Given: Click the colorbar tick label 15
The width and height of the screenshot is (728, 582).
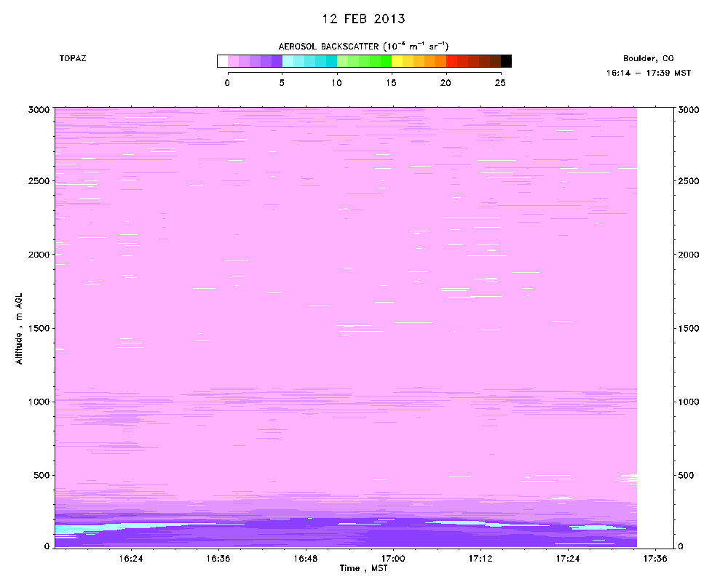Looking at the screenshot, I should click(x=392, y=83).
